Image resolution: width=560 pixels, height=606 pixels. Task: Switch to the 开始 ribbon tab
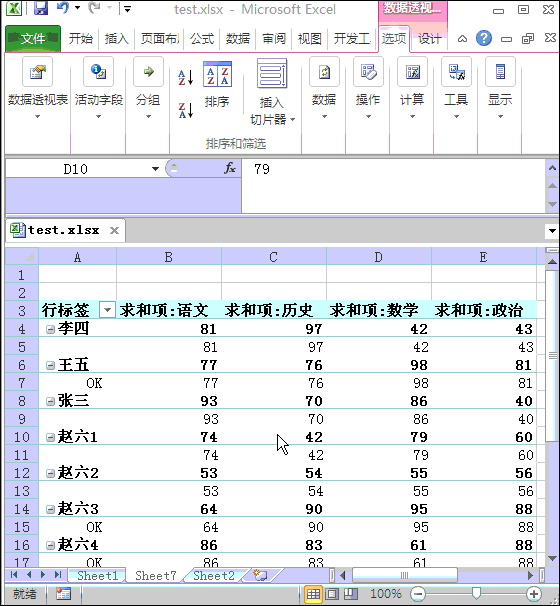pos(81,38)
